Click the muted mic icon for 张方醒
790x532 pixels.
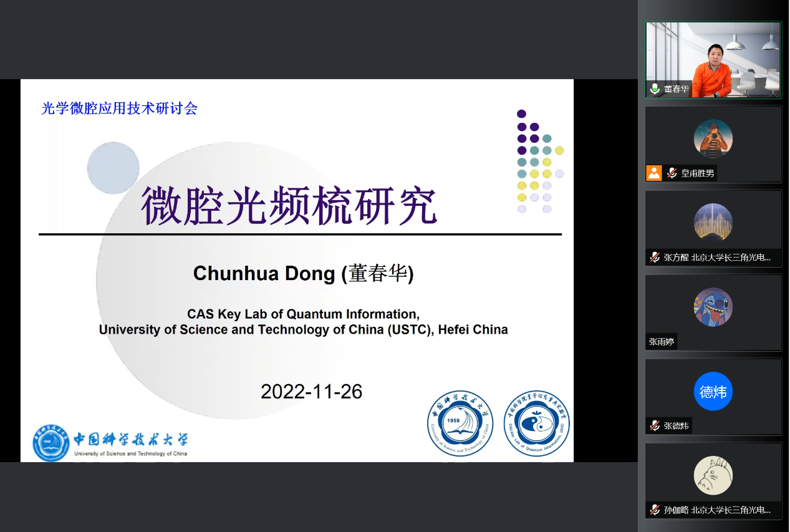click(655, 257)
